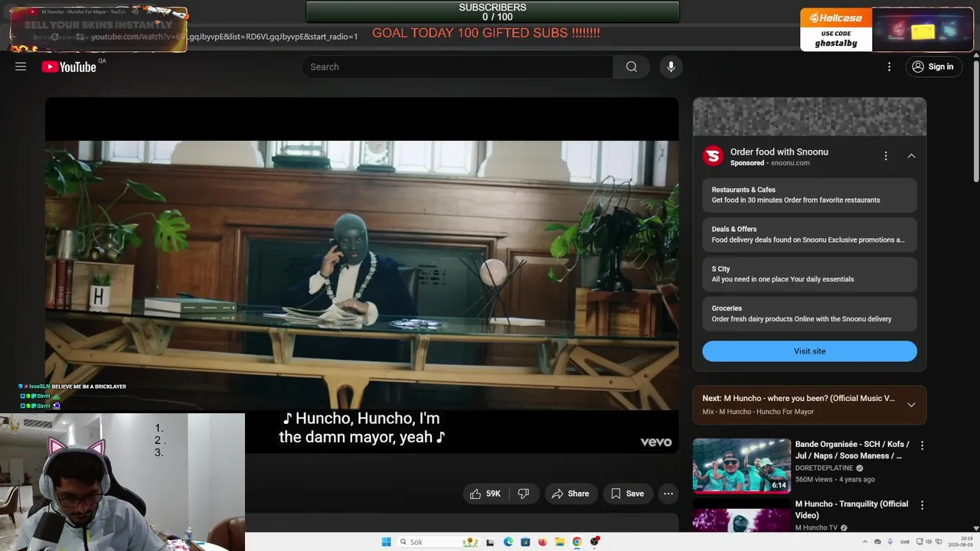Save the video to a playlist
Image resolution: width=980 pixels, height=551 pixels.
point(627,494)
